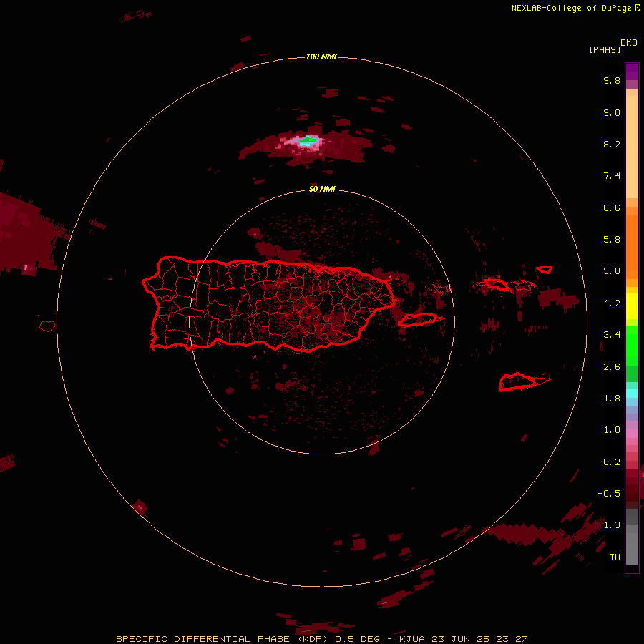Image resolution: width=644 pixels, height=644 pixels.
Task: Click the DKD label above the color scale
Action: tap(629, 43)
